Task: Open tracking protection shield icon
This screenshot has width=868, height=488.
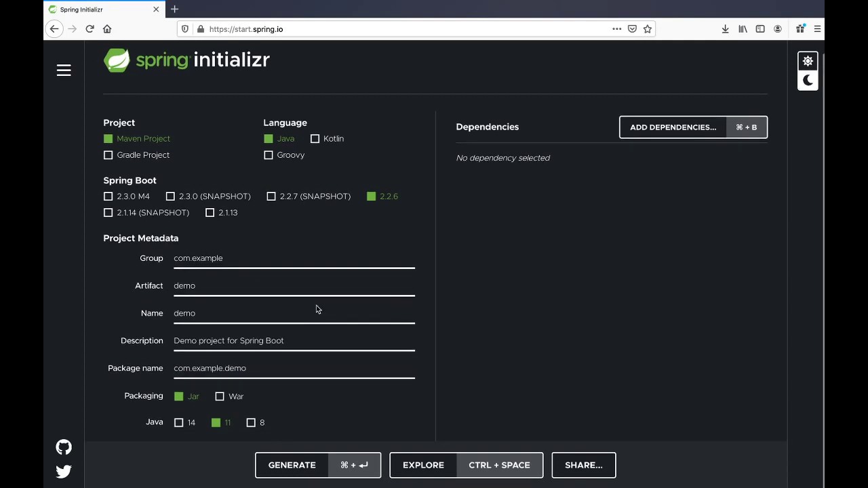Action: coord(185,29)
